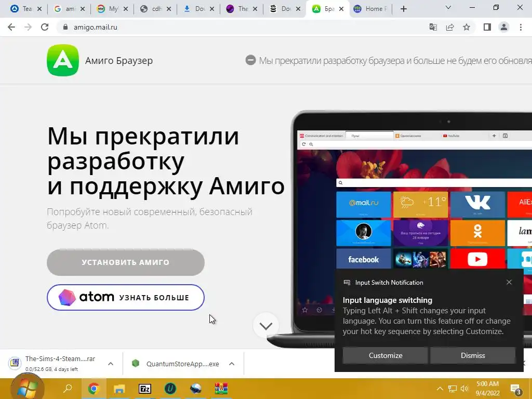Image resolution: width=532 pixels, height=399 pixels.
Task: Expand The-Sims-4-Steam rar download options
Action: pos(111,364)
